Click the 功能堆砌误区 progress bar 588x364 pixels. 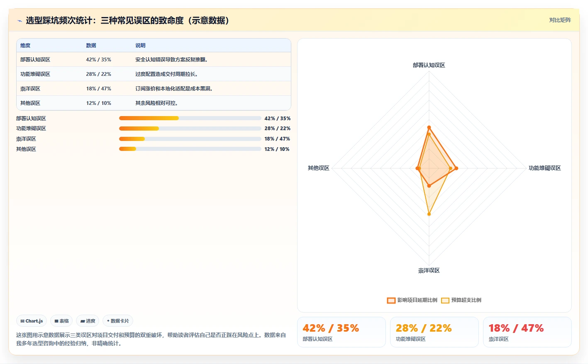click(190, 129)
